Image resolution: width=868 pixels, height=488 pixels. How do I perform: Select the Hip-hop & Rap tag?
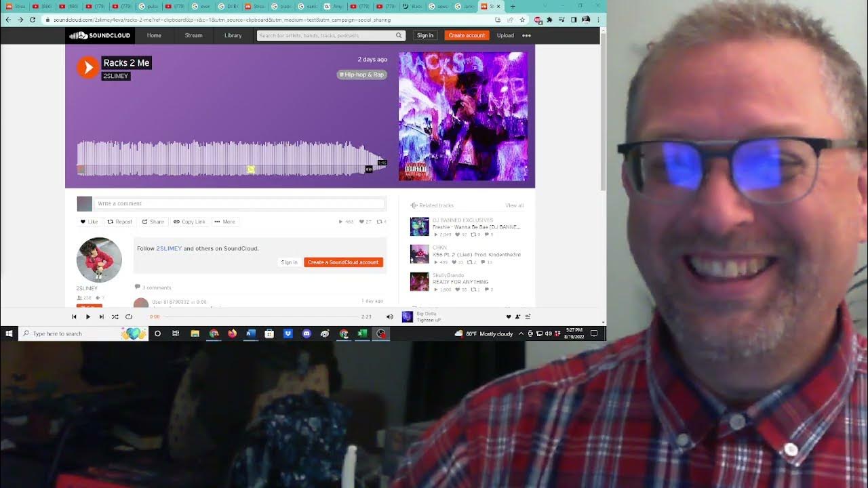(362, 75)
